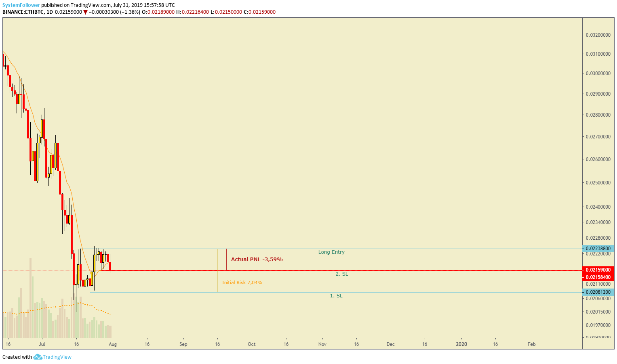Viewport: 617px width, 364px height.
Task: Click the 0.02340000 price axis label
Action: click(x=598, y=222)
